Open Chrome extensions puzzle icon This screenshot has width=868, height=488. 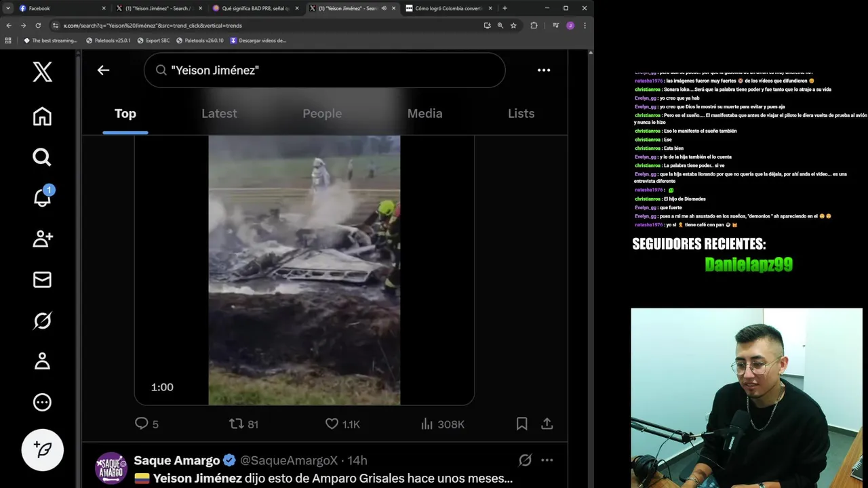[x=534, y=25]
